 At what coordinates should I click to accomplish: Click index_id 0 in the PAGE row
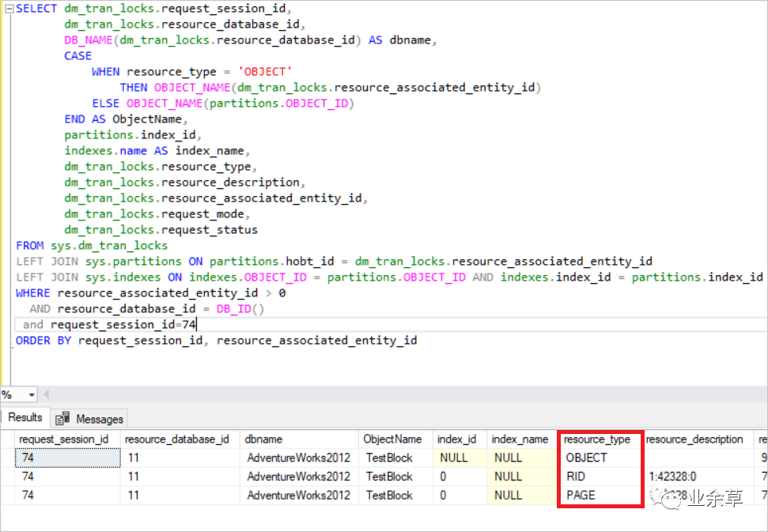[460, 495]
